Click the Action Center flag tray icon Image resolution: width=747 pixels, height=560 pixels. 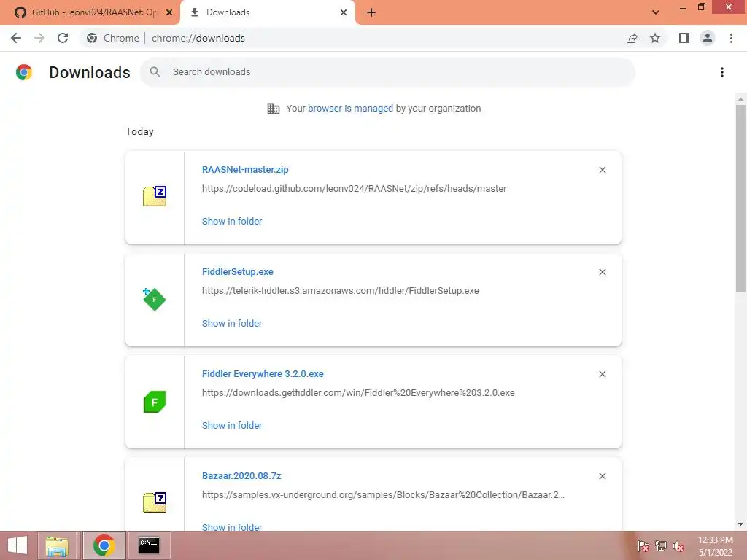coord(643,545)
